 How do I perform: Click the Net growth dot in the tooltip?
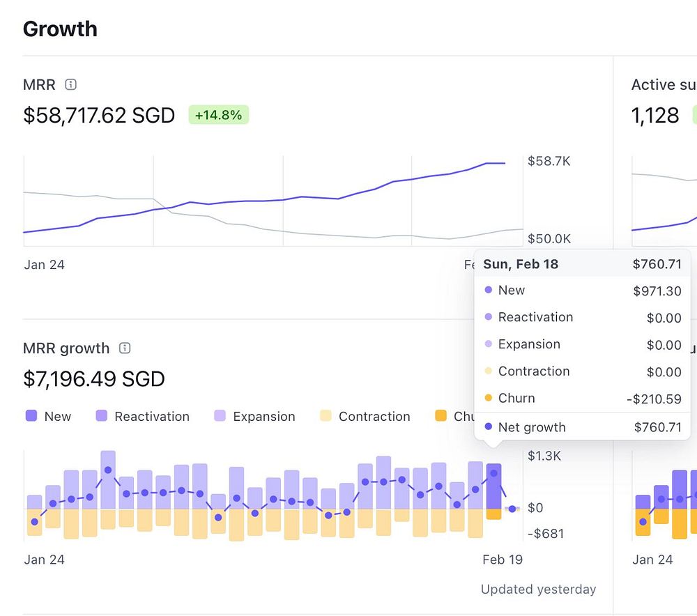(x=488, y=427)
